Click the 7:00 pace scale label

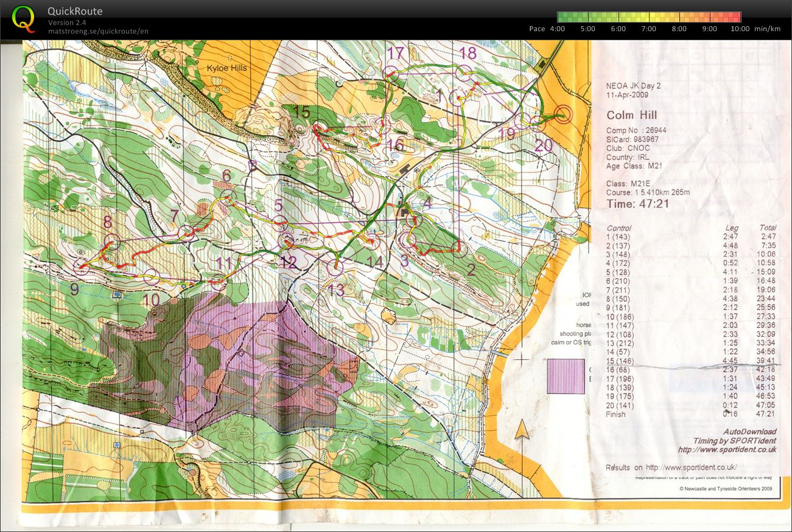pos(649,29)
